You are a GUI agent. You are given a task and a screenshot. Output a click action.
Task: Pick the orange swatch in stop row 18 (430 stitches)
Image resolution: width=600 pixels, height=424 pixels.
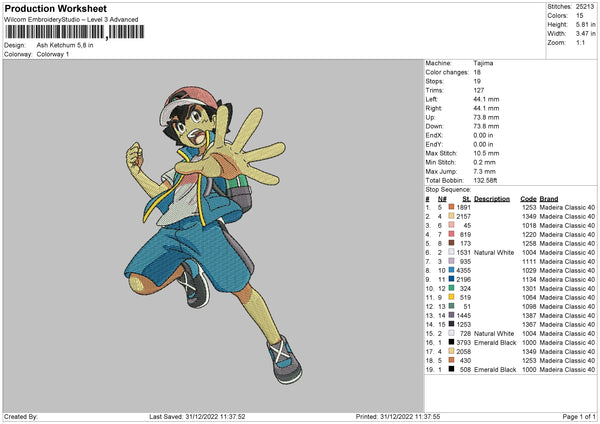[451, 360]
